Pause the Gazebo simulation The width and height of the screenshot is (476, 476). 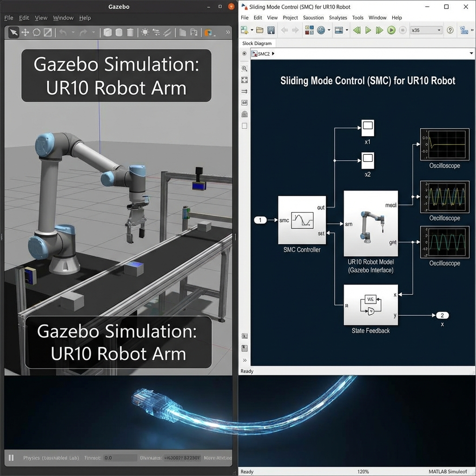point(11,457)
